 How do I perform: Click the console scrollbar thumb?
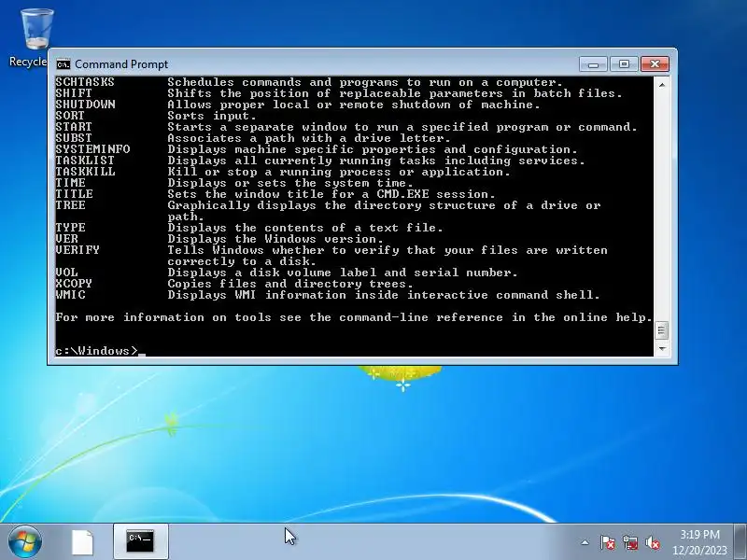click(661, 330)
